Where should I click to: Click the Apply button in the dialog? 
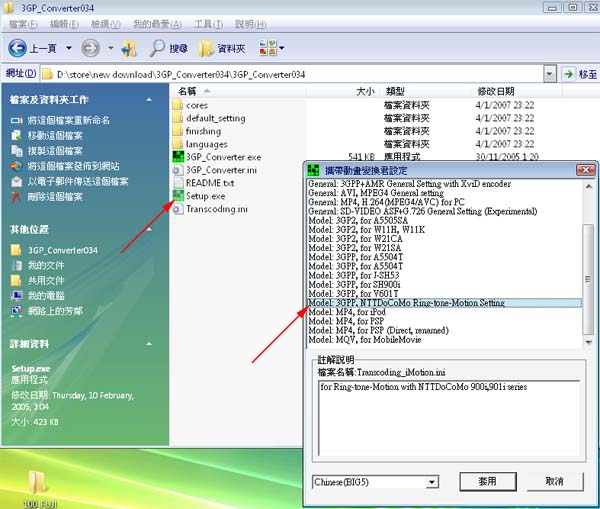(487, 481)
